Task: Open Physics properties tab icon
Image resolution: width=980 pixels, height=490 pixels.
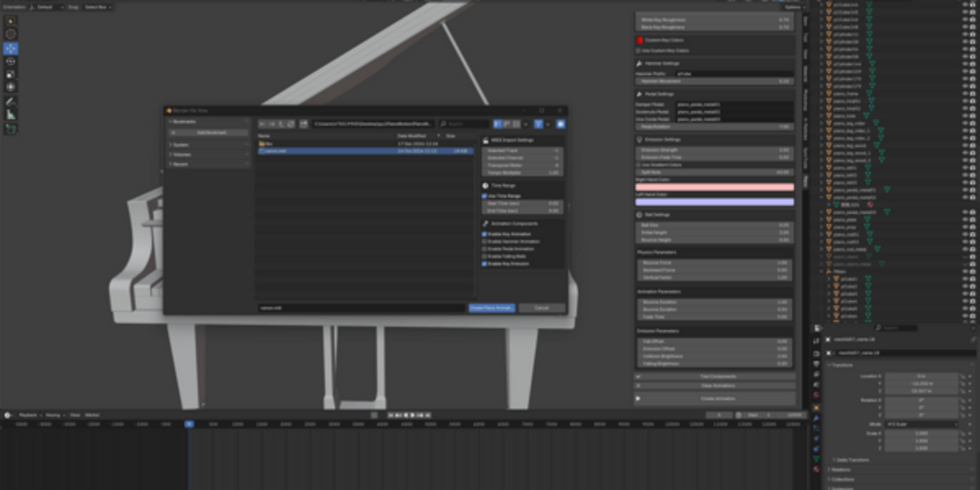Action: (x=816, y=438)
